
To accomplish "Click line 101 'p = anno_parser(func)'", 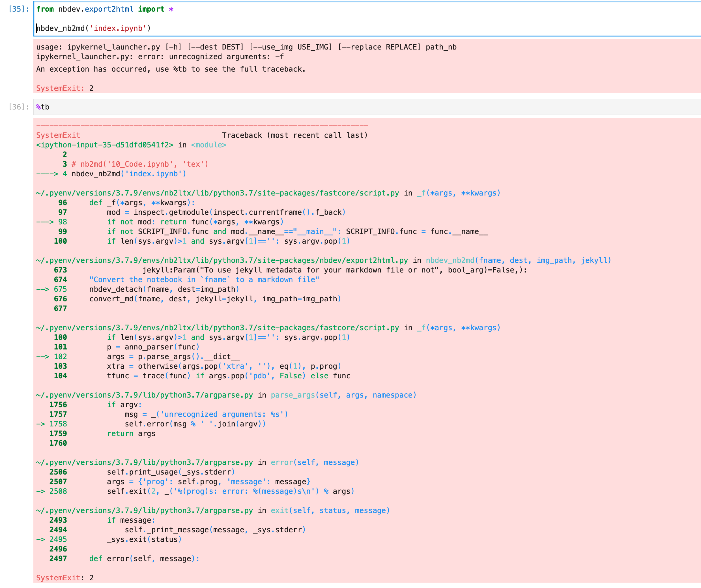I will point(153,347).
